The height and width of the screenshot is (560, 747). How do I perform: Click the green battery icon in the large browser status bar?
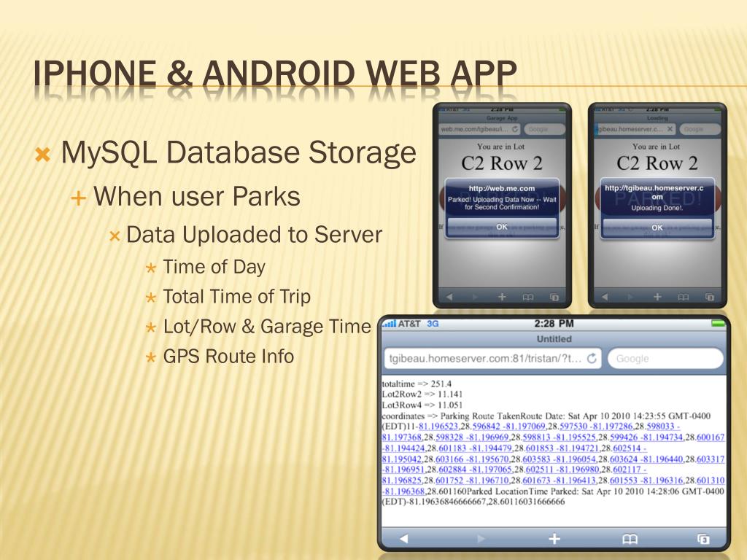coord(718,324)
